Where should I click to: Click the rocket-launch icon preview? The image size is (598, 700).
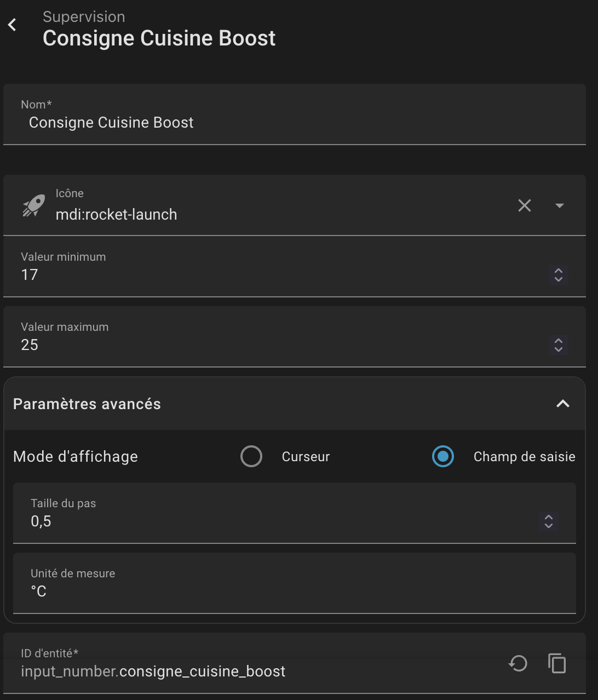tap(33, 206)
